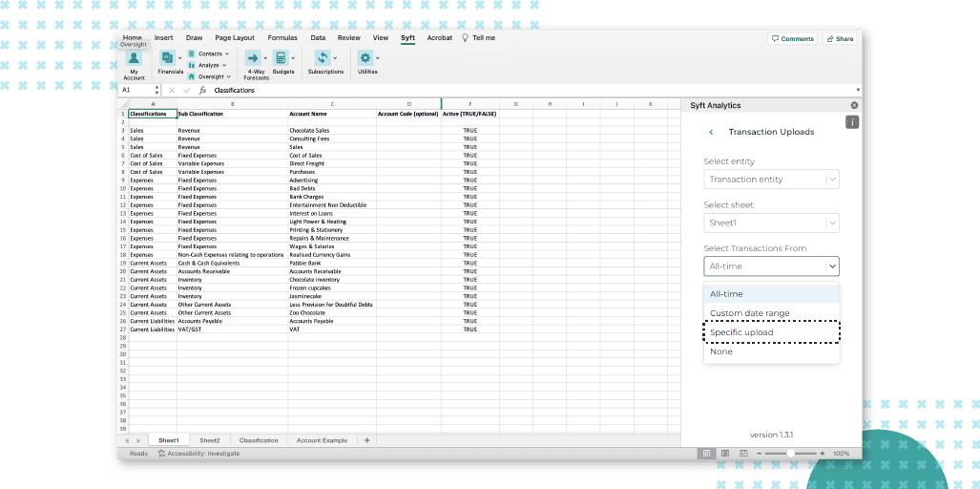Open the Insert ribbon tab

pos(164,38)
